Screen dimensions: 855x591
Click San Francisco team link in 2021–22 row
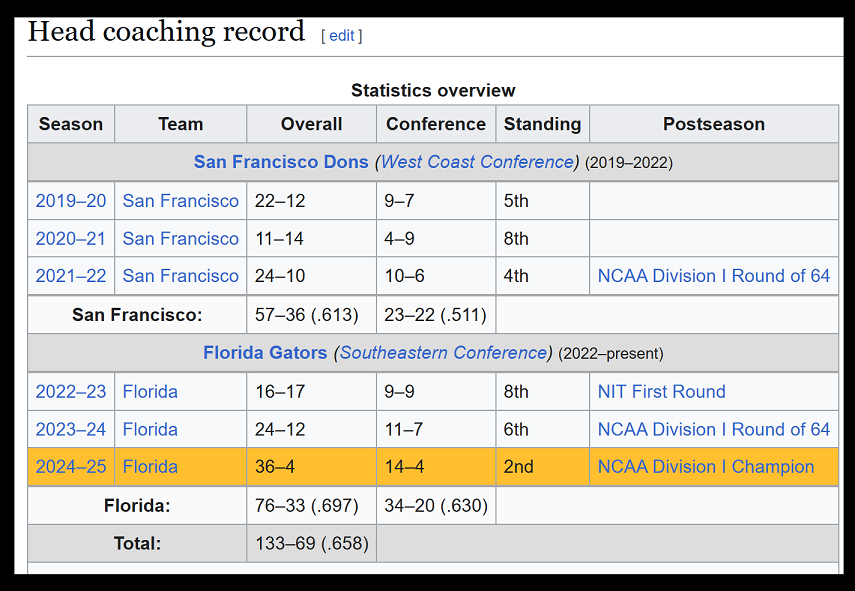pos(180,276)
